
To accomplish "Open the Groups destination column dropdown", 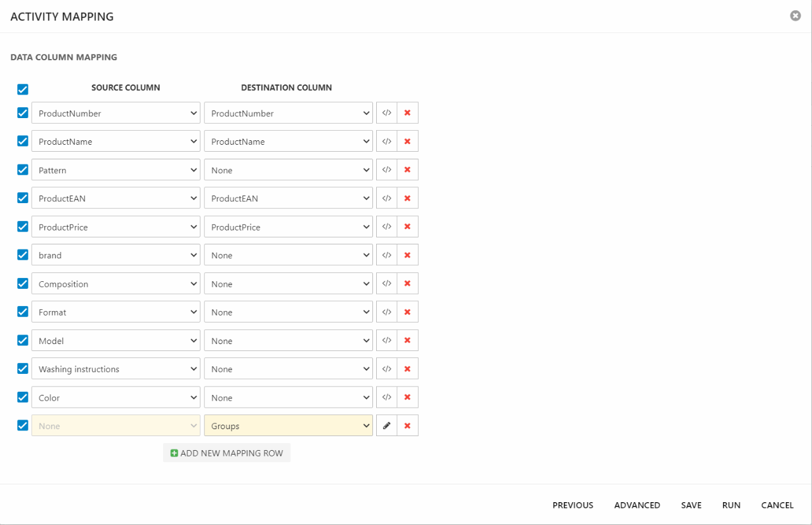I will point(288,426).
